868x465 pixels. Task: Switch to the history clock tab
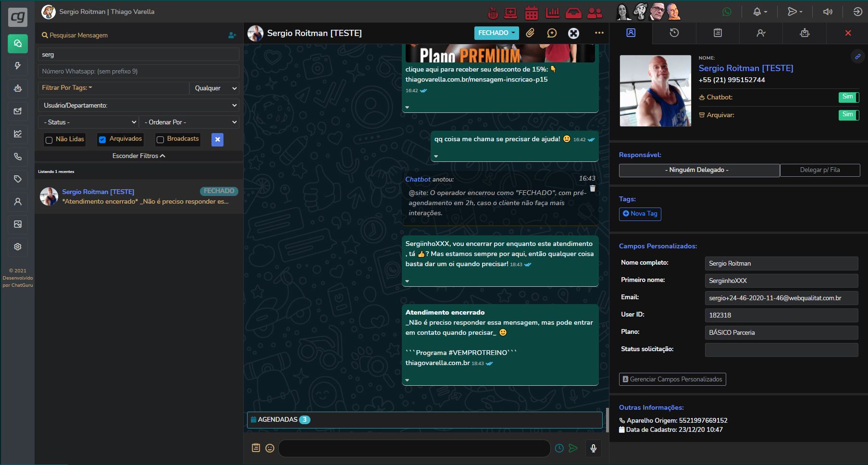pyautogui.click(x=674, y=33)
